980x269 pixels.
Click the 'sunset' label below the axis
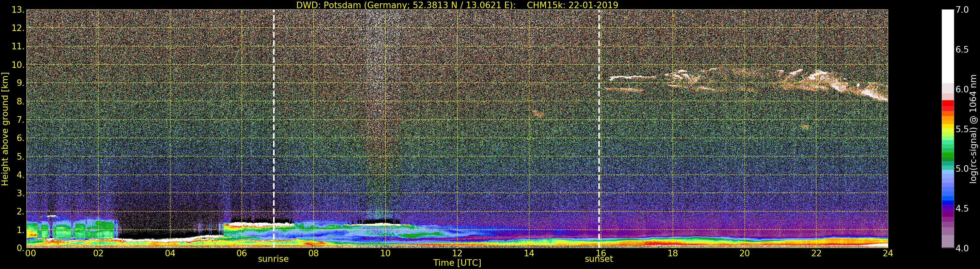599,259
